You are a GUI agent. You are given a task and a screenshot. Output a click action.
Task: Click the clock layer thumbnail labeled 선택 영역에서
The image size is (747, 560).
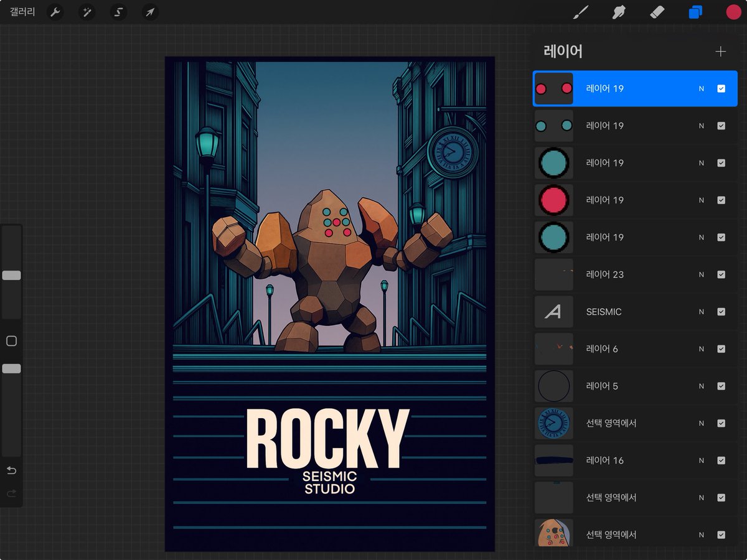(553, 423)
